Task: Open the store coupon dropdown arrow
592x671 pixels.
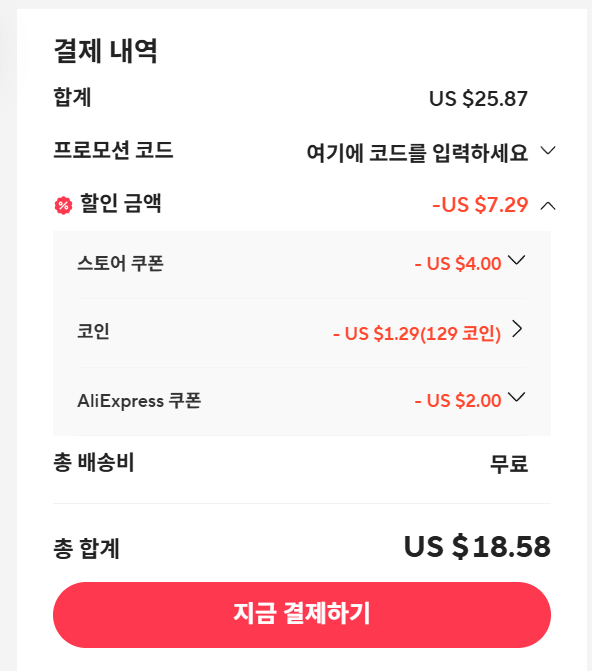Action: 517,260
